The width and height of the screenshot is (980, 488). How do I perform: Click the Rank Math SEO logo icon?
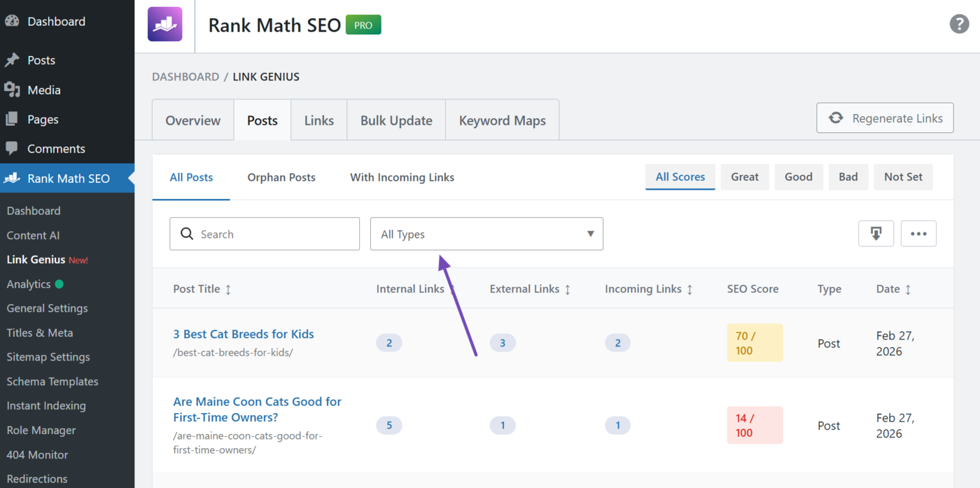pos(164,25)
